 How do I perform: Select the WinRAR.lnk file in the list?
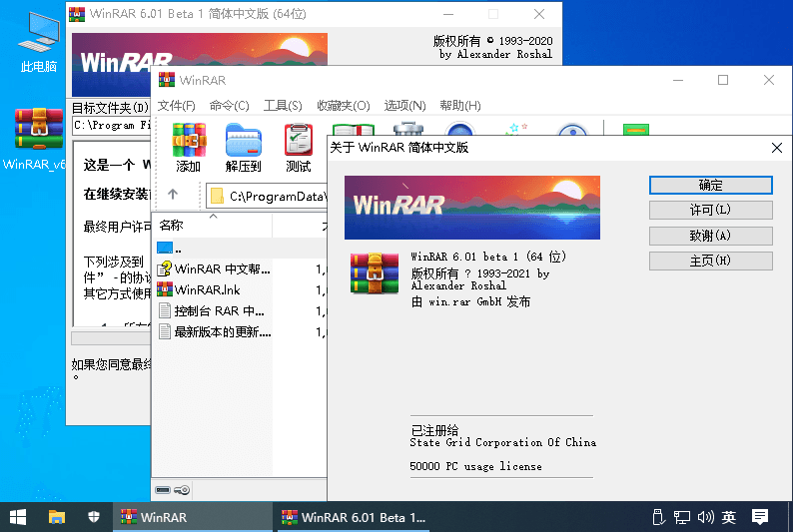pyautogui.click(x=207, y=289)
